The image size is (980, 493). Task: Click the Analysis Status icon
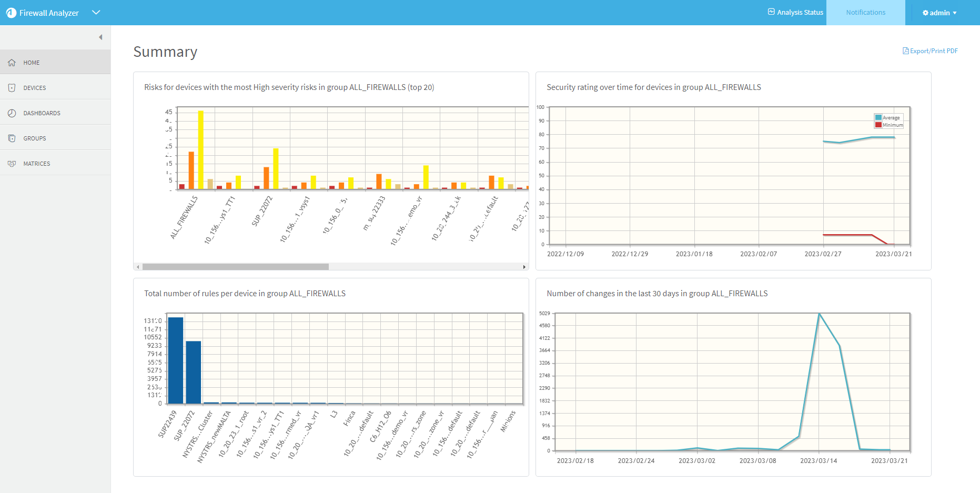click(771, 12)
